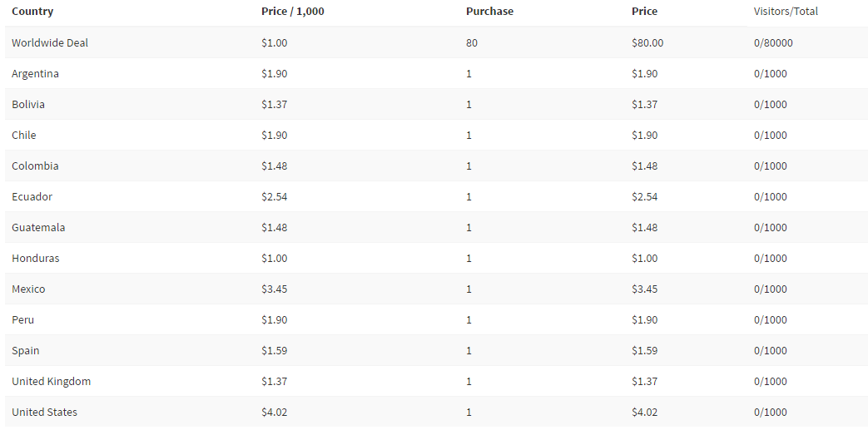The width and height of the screenshot is (868, 430).
Task: Select the Argentina country cell
Action: [x=36, y=73]
